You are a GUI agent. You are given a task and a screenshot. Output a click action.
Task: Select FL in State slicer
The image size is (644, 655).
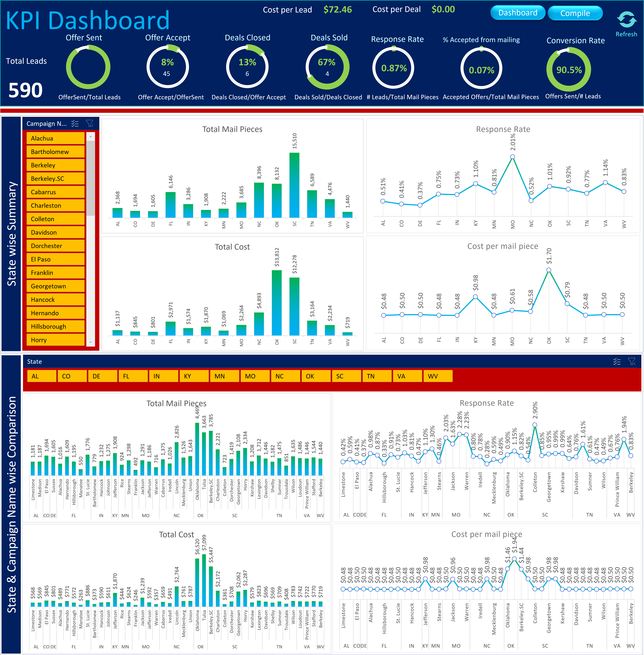(133, 376)
